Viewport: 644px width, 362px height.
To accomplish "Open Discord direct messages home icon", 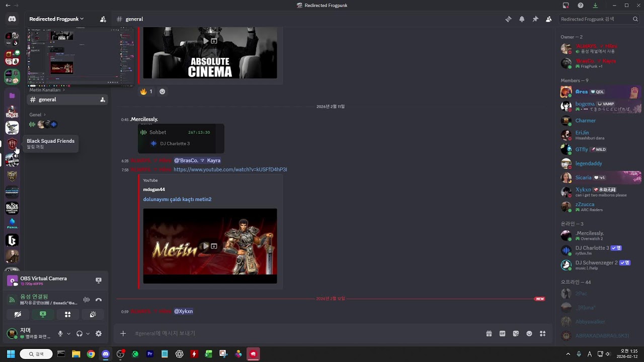I will tap(12, 19).
